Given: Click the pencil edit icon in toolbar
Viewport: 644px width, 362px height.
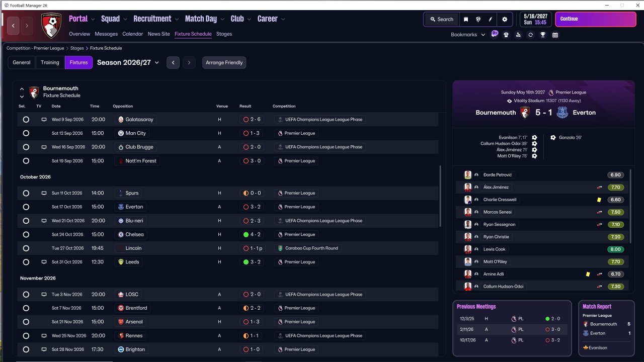Looking at the screenshot, I should click(x=491, y=19).
